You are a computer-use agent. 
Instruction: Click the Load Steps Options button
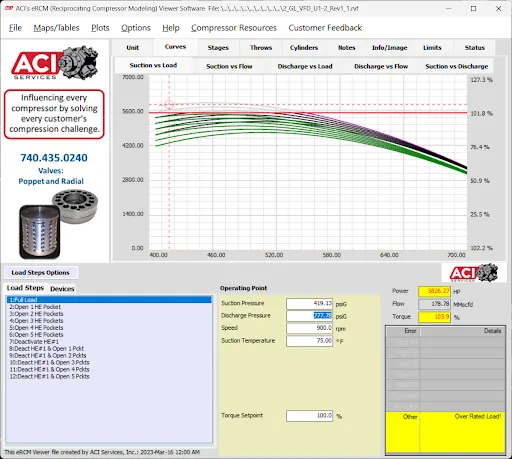tap(41, 273)
